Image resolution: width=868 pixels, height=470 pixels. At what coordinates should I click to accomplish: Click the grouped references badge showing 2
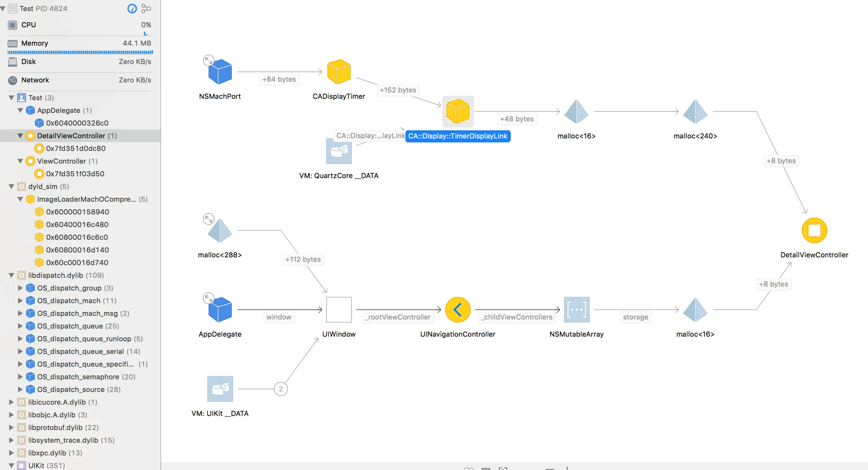tap(281, 389)
